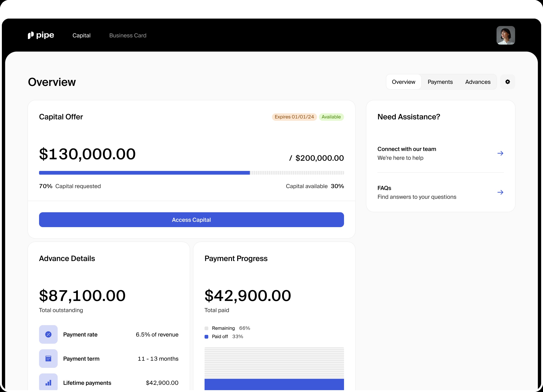Click the Lifetime payments $42,900.00 value
Screen dimensions: 543x392
click(x=162, y=383)
